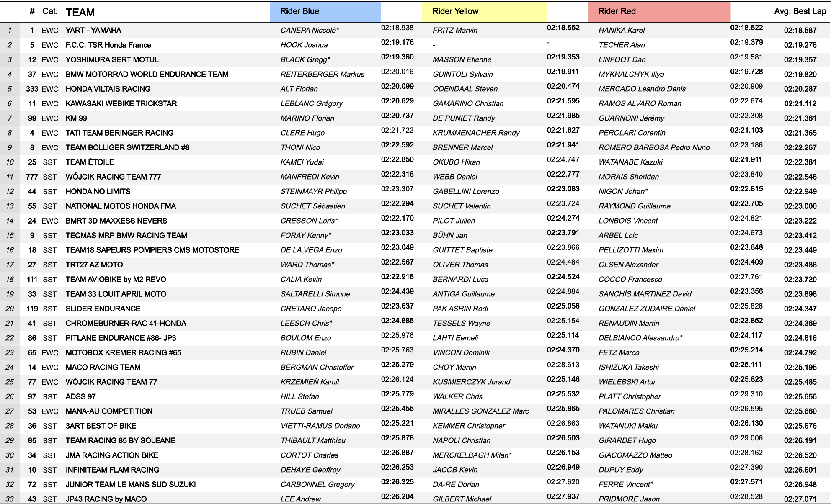The image size is (831, 504).
Task: Click the SLIDER ENDURANCE team cell
Action: (x=103, y=309)
